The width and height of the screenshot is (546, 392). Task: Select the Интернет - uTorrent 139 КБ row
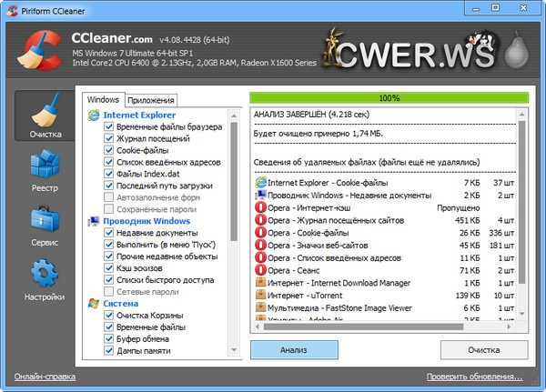coord(385,296)
